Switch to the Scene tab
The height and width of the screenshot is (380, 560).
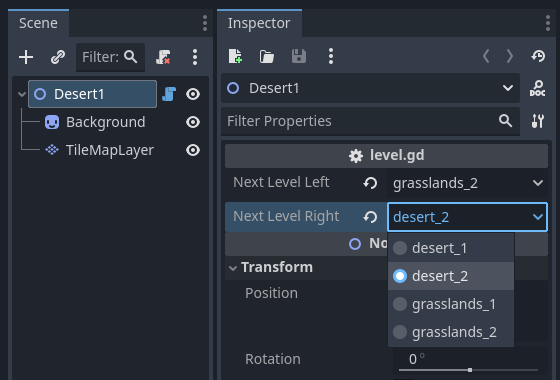[x=38, y=23]
